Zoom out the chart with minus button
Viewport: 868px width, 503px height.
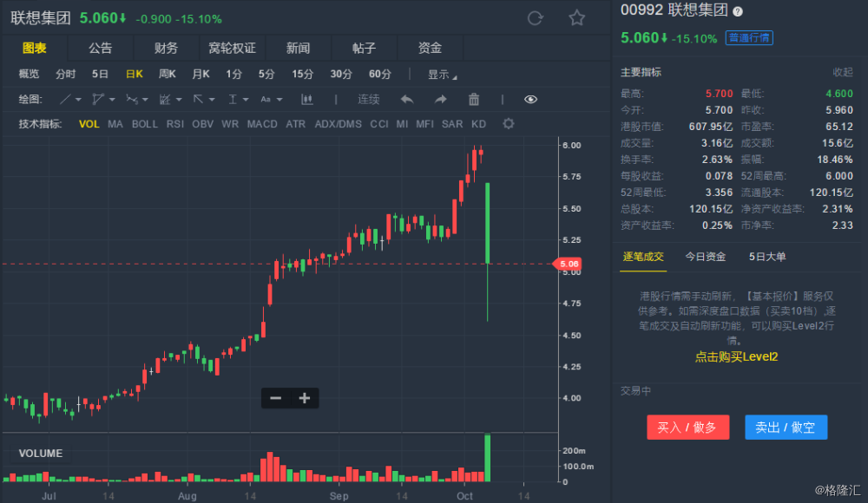[x=276, y=398]
